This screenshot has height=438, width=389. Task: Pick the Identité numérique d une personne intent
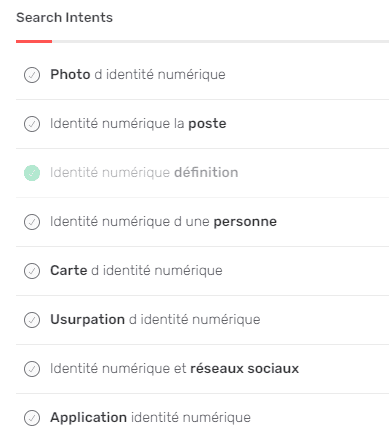163,222
